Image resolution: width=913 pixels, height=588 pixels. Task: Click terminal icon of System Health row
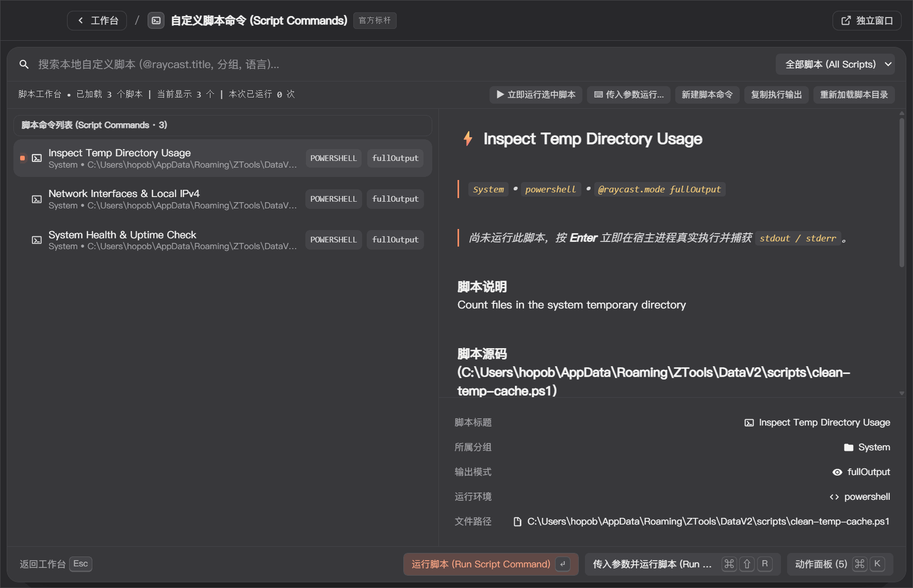(37, 240)
